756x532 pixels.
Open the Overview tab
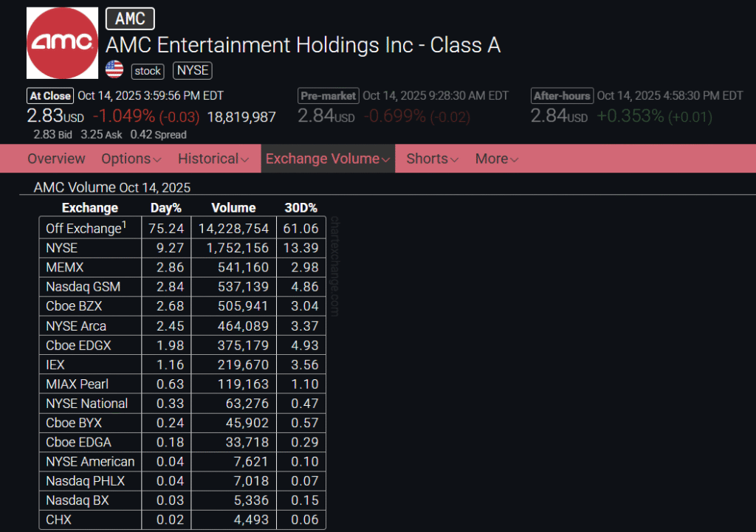[56, 159]
